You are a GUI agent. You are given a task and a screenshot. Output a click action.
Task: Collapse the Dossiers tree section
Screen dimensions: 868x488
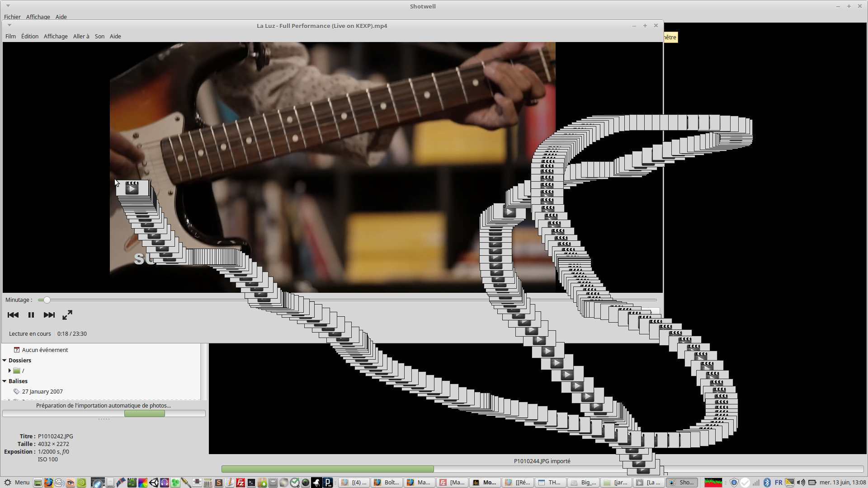(5, 361)
